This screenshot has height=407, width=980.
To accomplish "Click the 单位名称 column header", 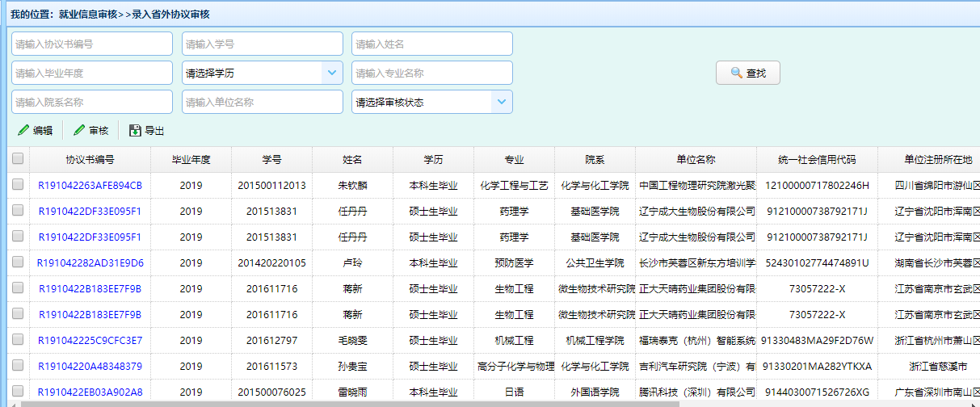I will click(x=696, y=160).
